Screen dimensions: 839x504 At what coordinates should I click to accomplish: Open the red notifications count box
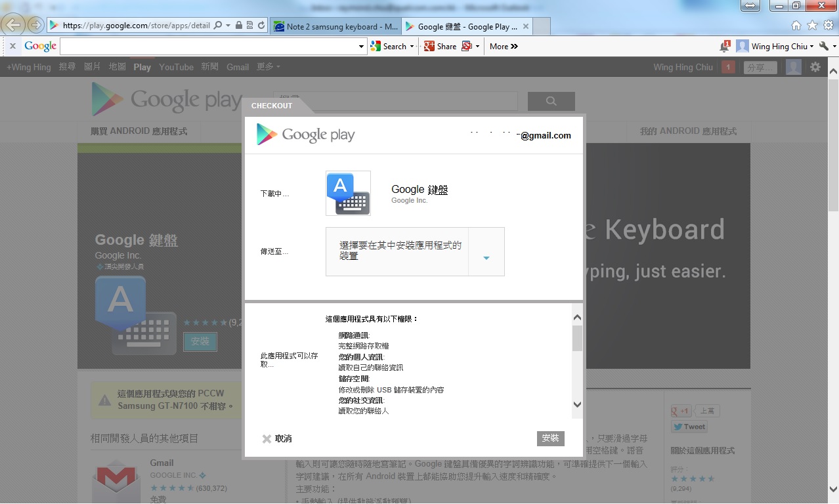click(728, 67)
